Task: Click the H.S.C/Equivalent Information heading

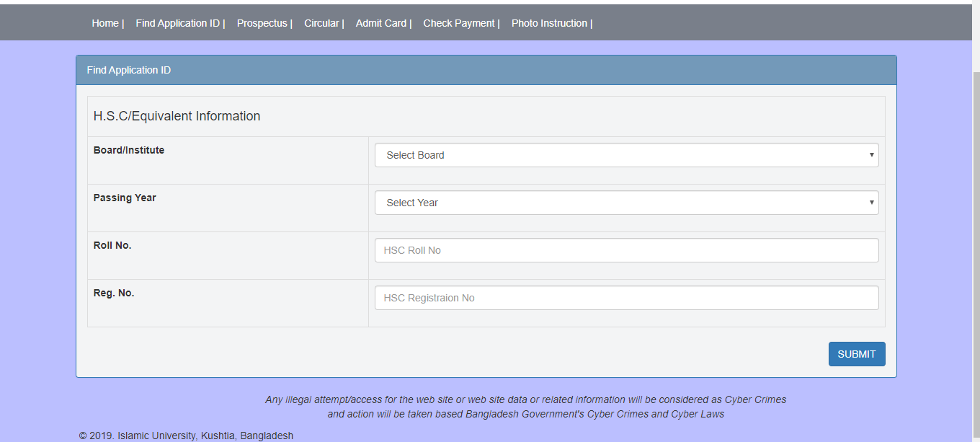Action: pos(177,116)
